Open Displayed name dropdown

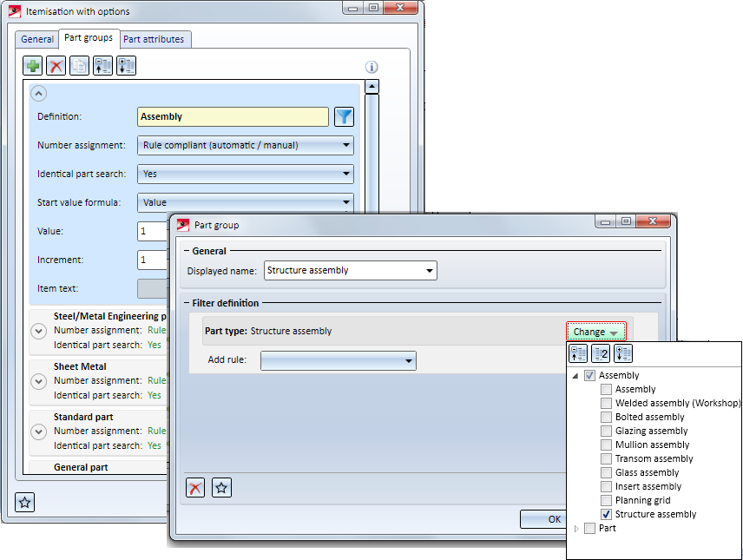tap(350, 270)
